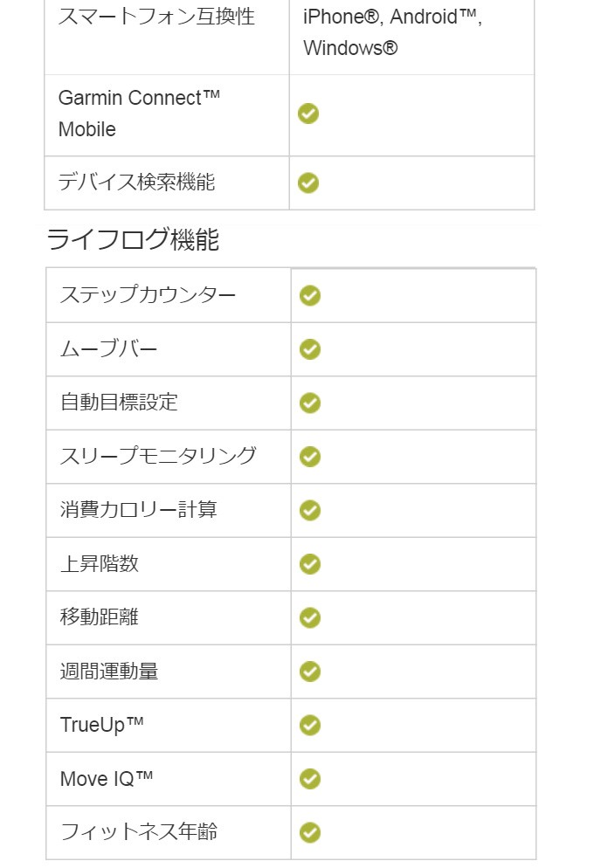Click the ライフログ機能 section heading
This screenshot has width=594, height=868.
(133, 239)
